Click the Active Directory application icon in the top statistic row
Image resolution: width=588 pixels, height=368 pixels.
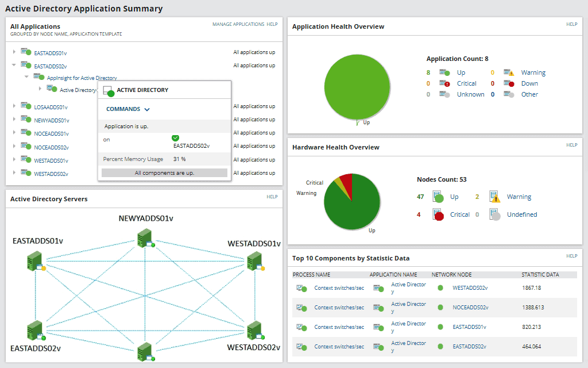tap(377, 287)
